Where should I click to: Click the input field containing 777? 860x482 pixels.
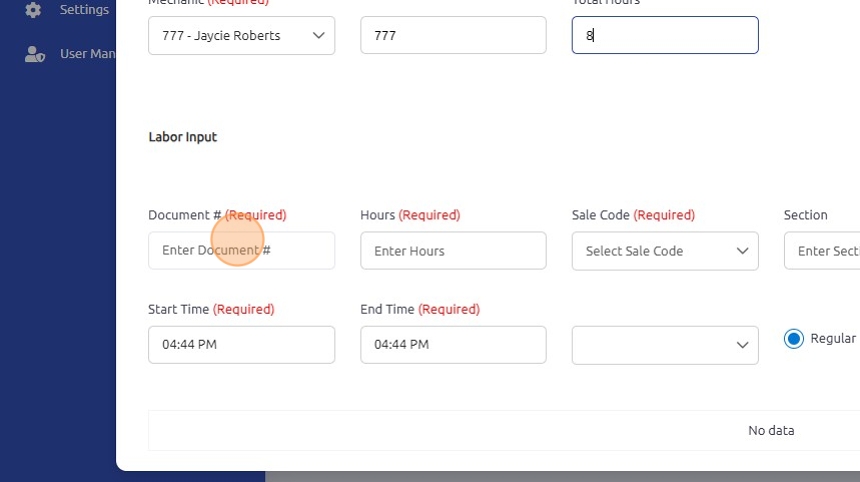click(x=453, y=35)
